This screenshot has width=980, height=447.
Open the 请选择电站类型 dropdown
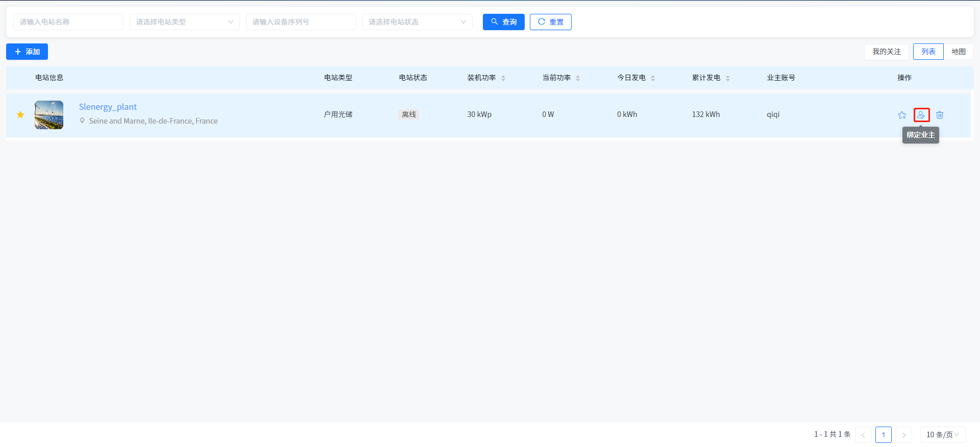pyautogui.click(x=184, y=22)
